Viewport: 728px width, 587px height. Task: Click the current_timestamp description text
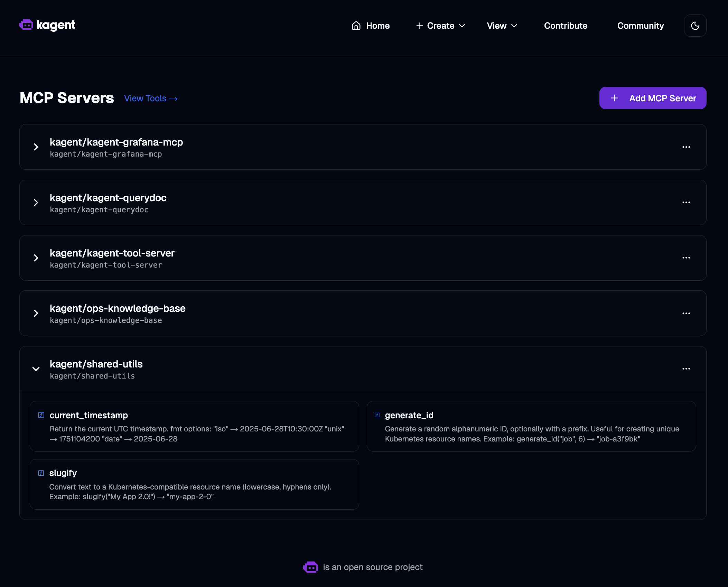(x=197, y=434)
